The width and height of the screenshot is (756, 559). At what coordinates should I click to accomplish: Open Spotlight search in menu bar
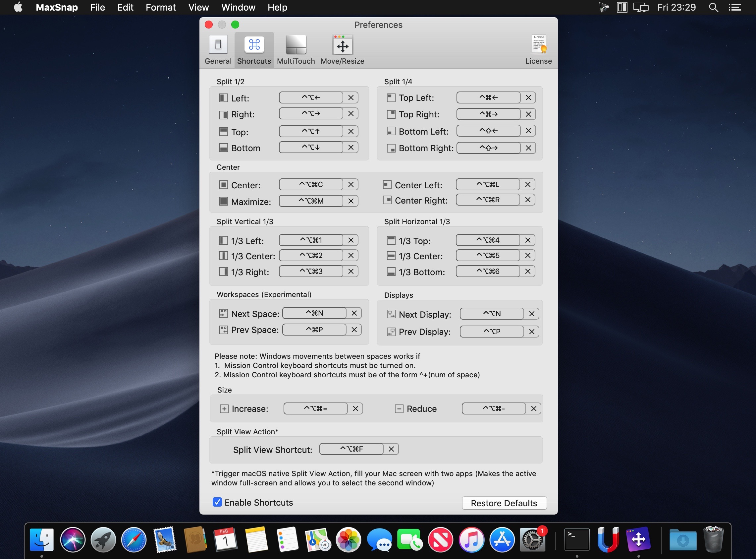[713, 7]
